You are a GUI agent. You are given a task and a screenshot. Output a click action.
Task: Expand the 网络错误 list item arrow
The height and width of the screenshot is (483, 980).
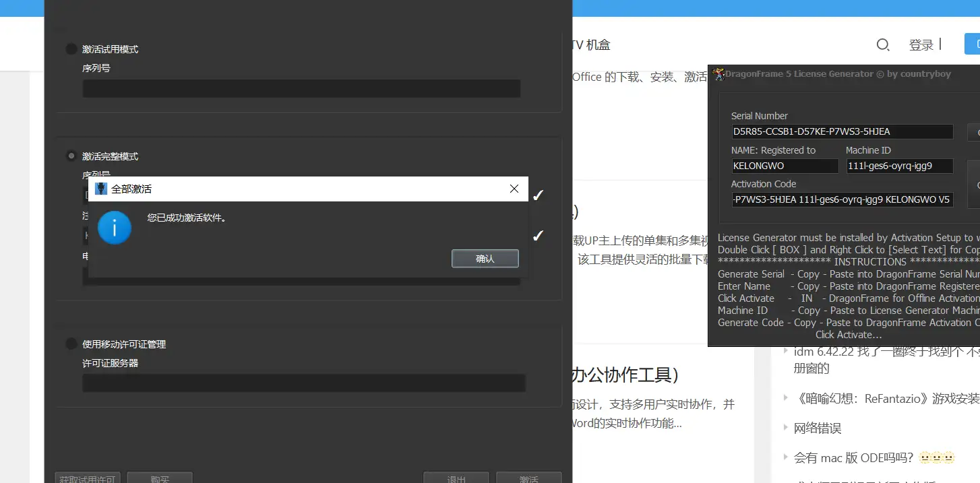click(785, 428)
